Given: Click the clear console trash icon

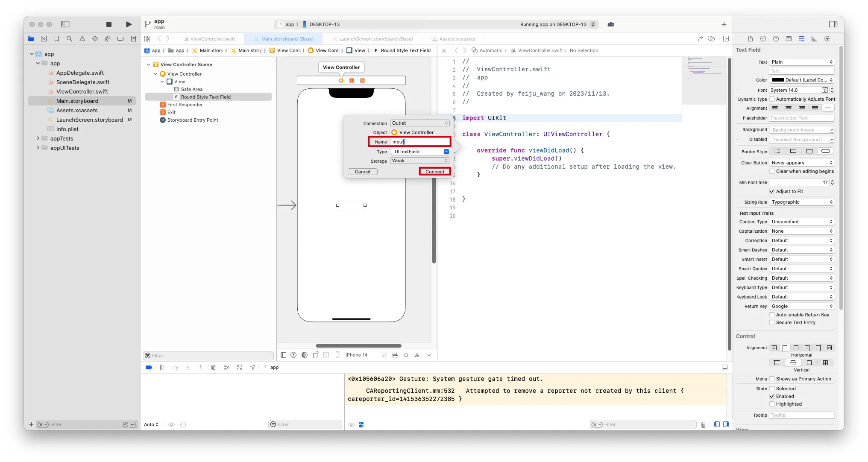Looking at the screenshot, I should [x=703, y=424].
